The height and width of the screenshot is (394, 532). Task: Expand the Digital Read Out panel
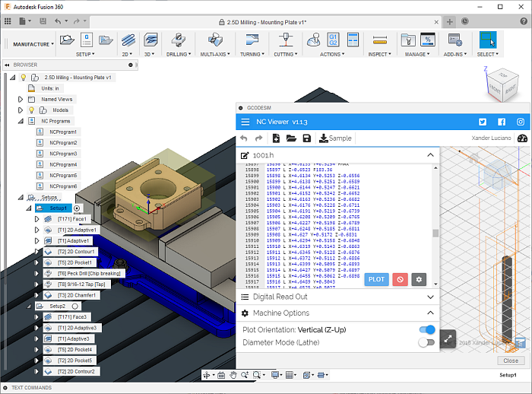[x=430, y=297]
